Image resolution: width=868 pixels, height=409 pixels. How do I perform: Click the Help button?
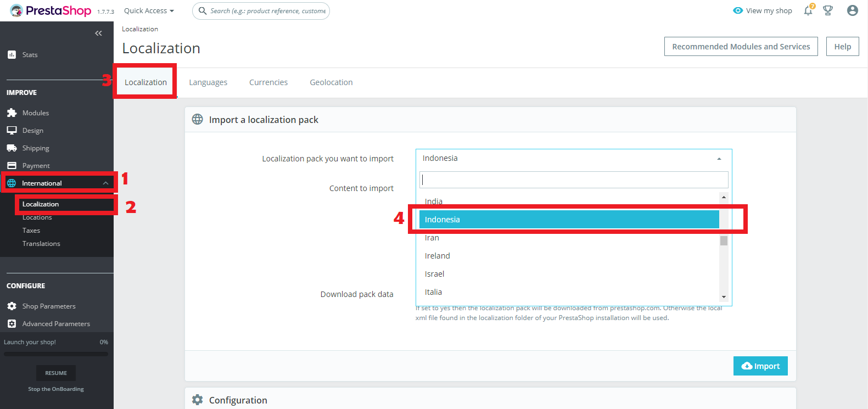[x=843, y=47]
